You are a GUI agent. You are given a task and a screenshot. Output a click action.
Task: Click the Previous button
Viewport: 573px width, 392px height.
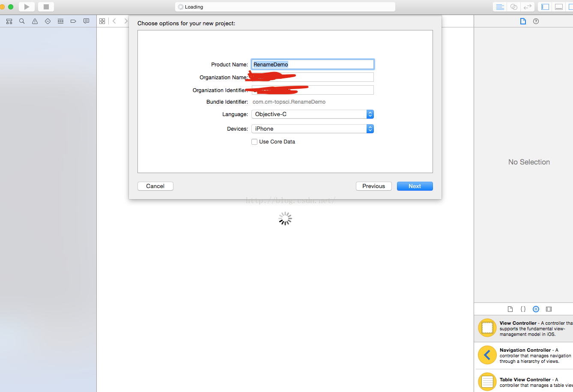tap(374, 186)
